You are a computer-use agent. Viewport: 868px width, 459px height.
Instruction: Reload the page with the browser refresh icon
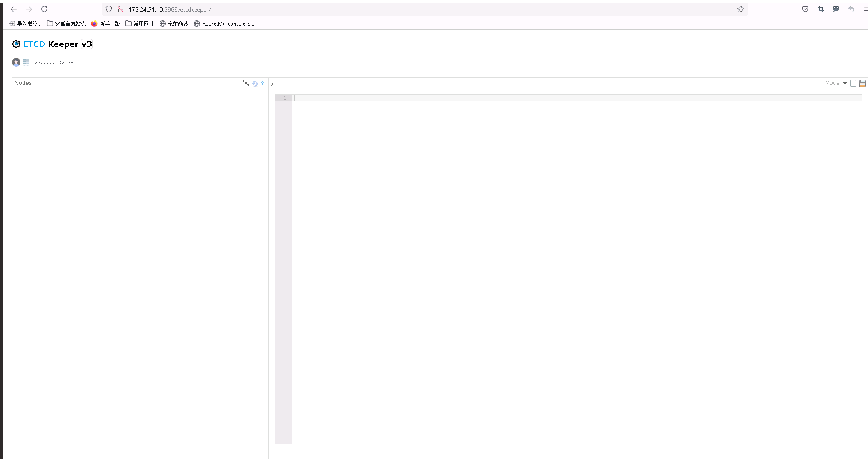pyautogui.click(x=44, y=9)
